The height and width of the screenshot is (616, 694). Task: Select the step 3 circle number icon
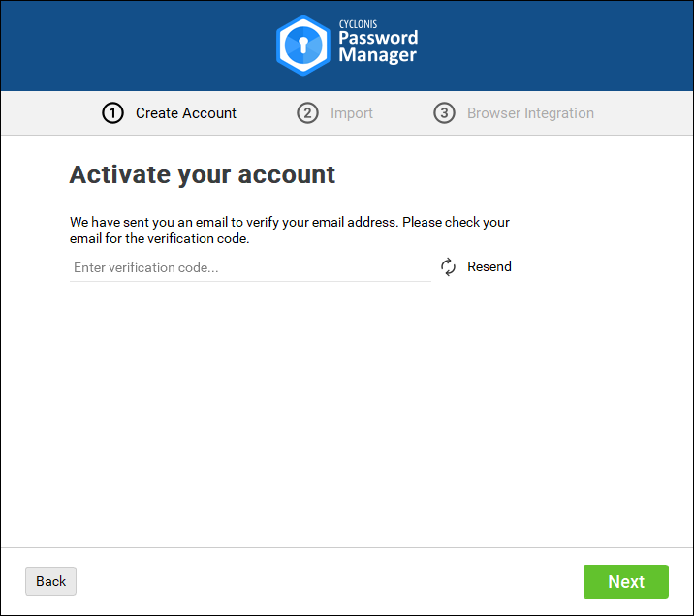coord(444,113)
